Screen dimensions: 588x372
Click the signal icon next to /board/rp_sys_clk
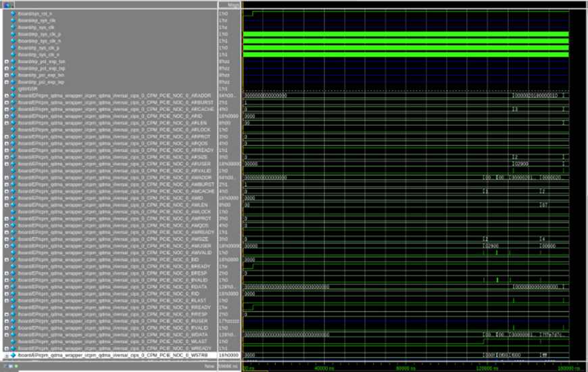(13, 27)
